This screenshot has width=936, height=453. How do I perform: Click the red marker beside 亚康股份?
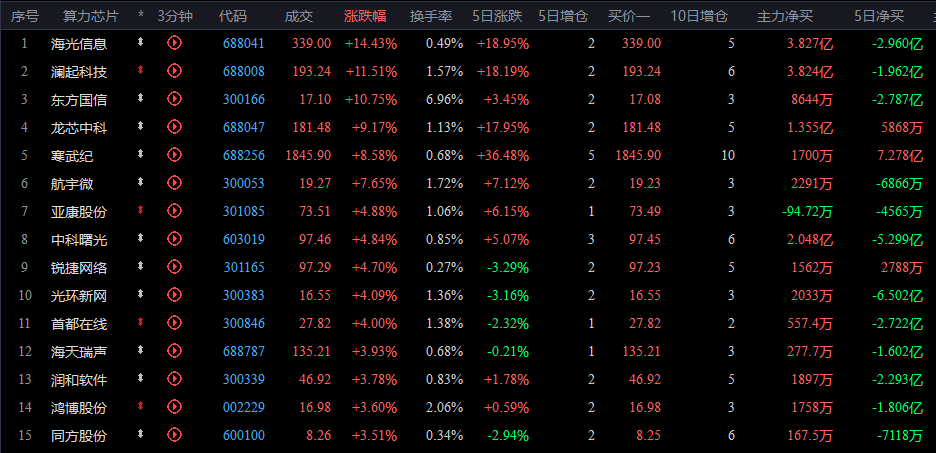[x=141, y=210]
